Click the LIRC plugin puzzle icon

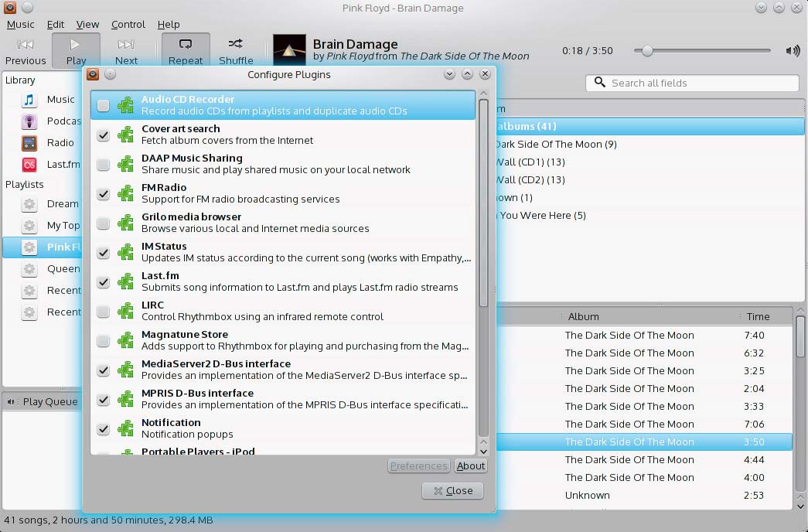[125, 311]
